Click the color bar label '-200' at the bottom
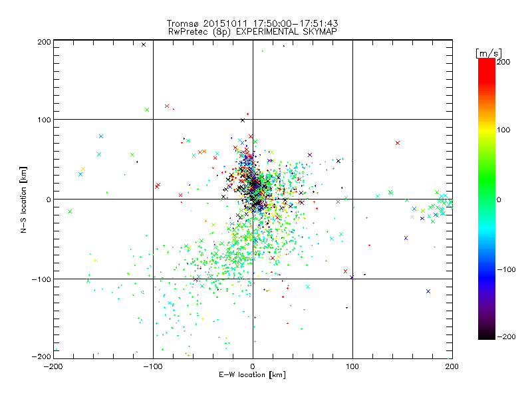532x399 pixels. coord(507,336)
